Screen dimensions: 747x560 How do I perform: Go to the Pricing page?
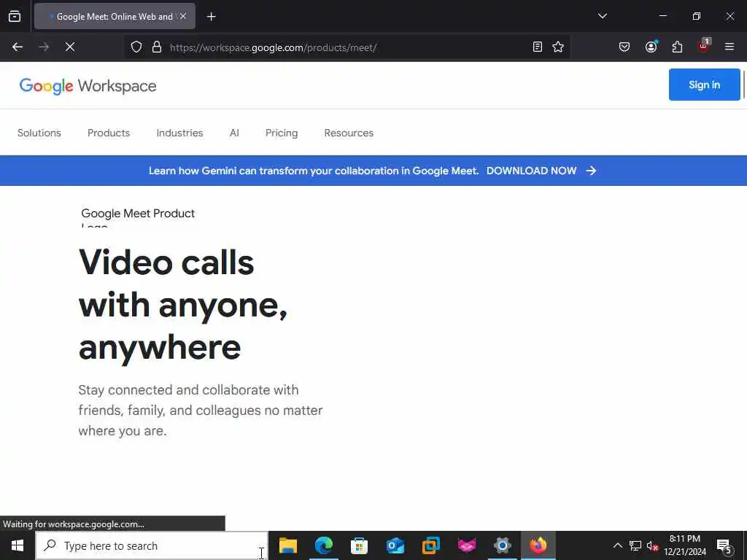[x=282, y=133]
